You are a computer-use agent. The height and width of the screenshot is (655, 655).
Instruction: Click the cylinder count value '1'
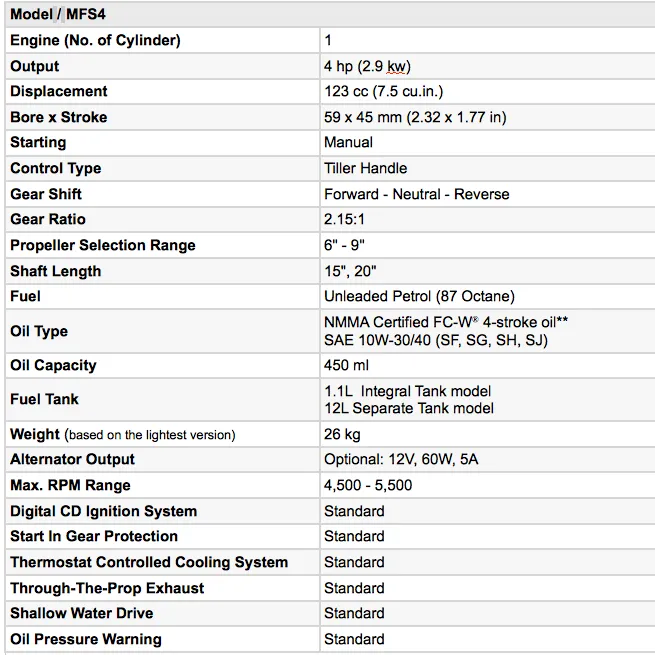click(328, 40)
